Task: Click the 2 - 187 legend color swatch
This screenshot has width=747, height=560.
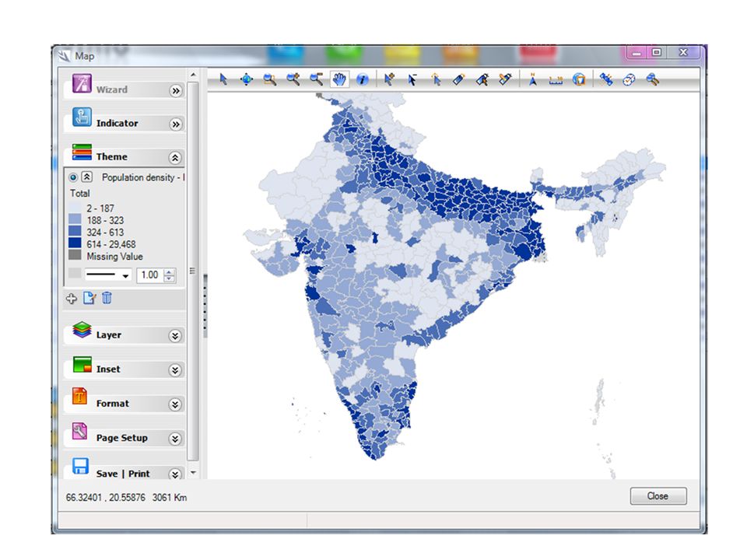Action: pos(75,208)
